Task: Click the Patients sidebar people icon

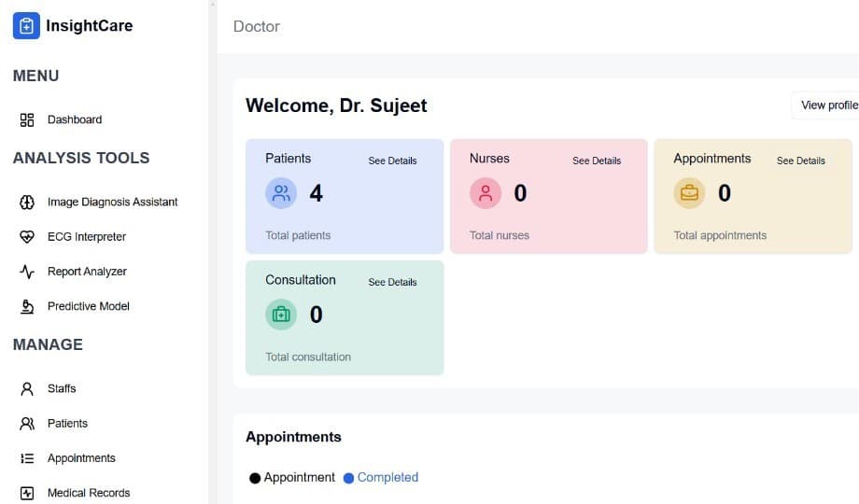Action: click(27, 424)
